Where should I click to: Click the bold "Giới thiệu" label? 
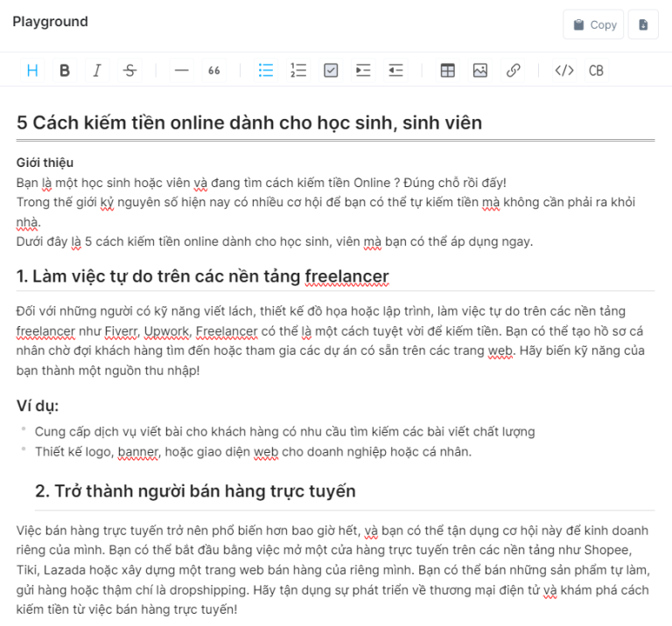click(45, 163)
